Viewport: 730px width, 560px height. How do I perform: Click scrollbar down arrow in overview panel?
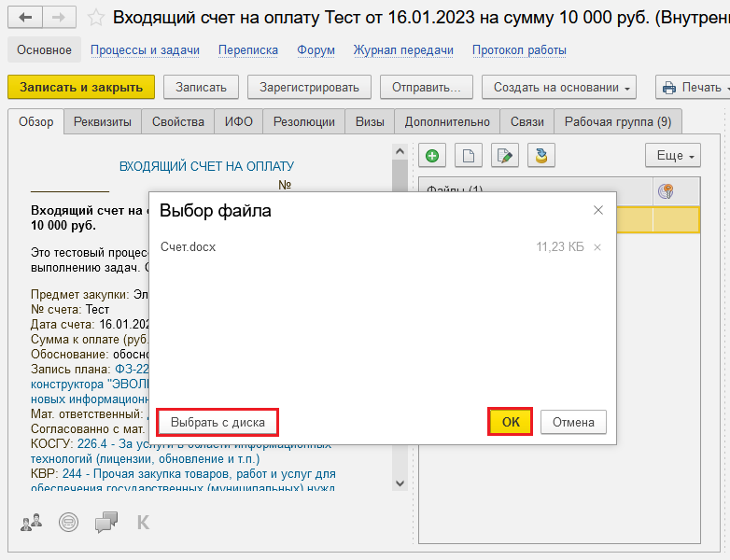coord(400,483)
